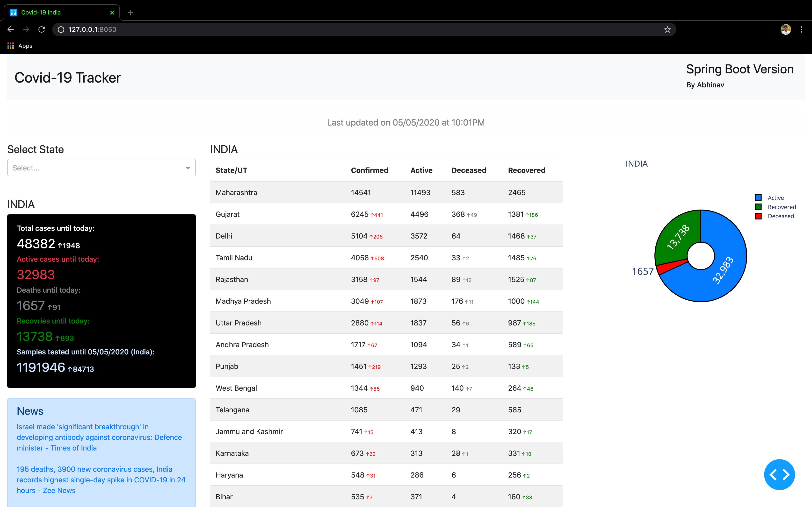812x507 pixels.
Task: Click the browser profile avatar
Action: (785, 29)
